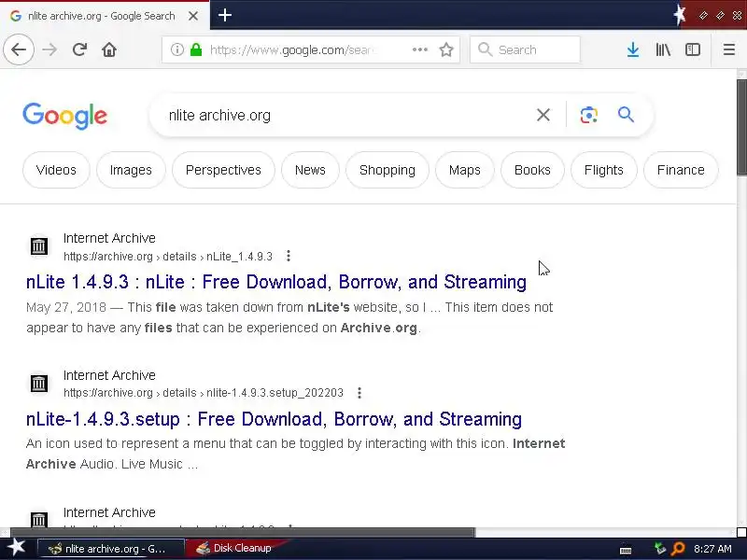Screen dimensions: 747x560
Task: Open the downloads arrow panel
Action: click(633, 49)
